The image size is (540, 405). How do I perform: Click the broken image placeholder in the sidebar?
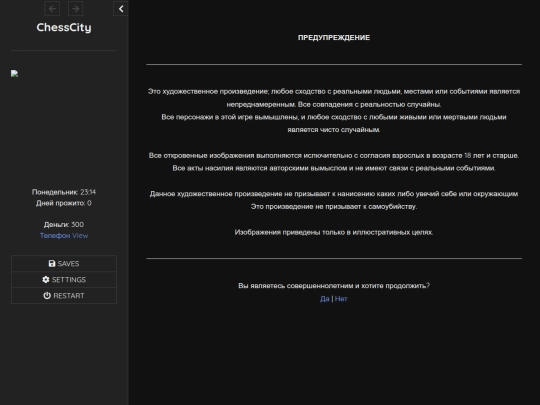(x=14, y=74)
